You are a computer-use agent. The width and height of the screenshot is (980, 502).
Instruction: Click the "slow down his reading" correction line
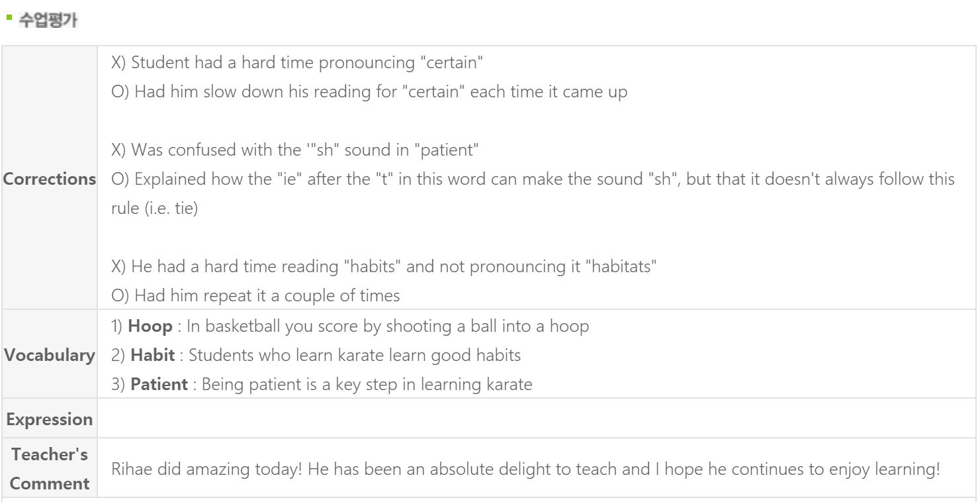click(369, 91)
